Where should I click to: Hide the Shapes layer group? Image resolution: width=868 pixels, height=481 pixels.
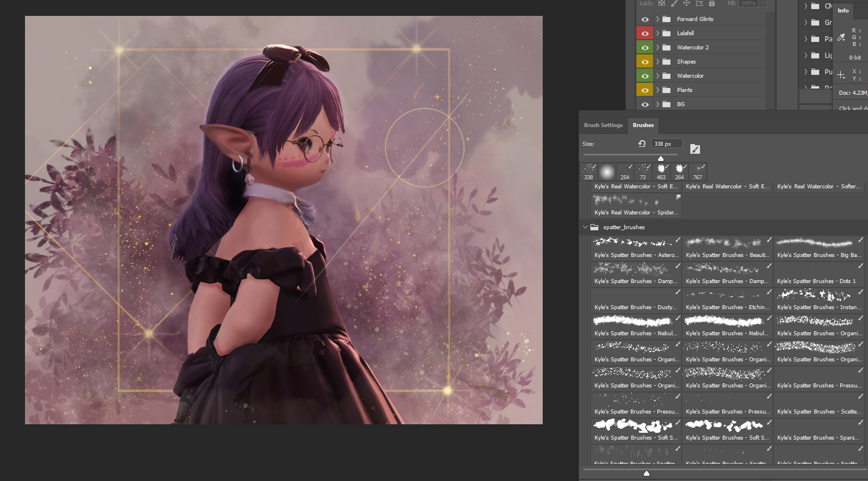(x=645, y=62)
